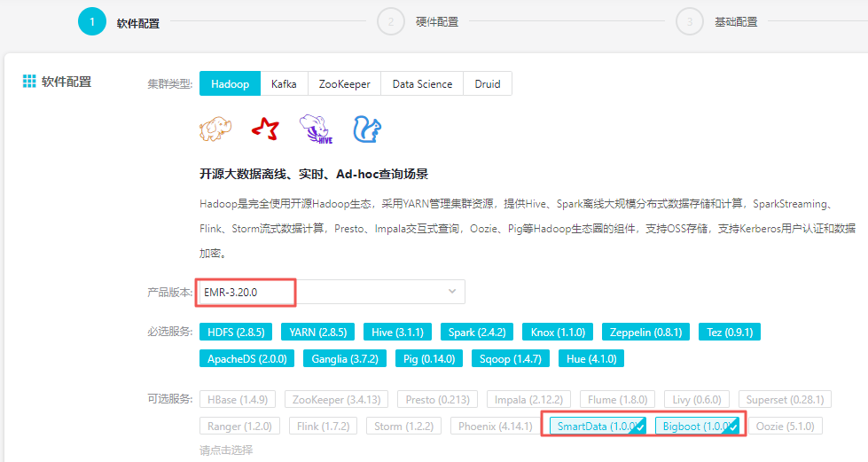Enable the Superset (0.28.1) optional service

785,399
